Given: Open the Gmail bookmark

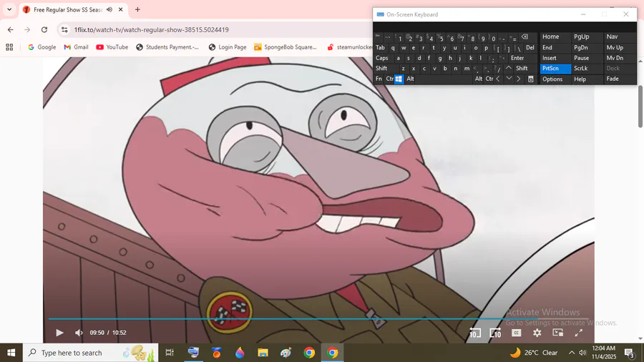Looking at the screenshot, I should pos(77,47).
